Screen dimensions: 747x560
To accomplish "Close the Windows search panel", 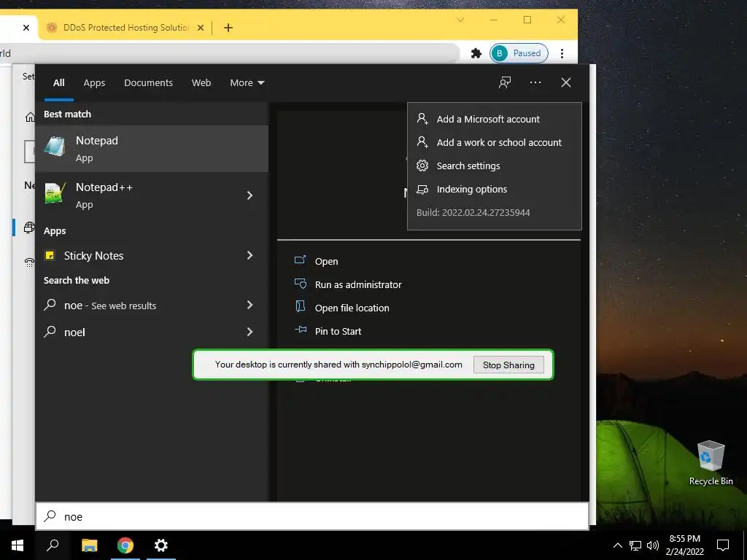I will [566, 82].
